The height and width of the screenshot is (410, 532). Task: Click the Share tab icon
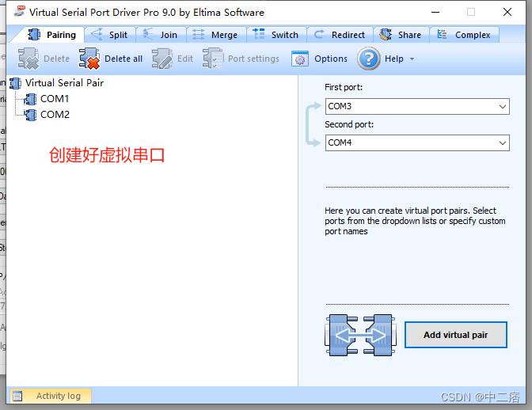coord(386,35)
